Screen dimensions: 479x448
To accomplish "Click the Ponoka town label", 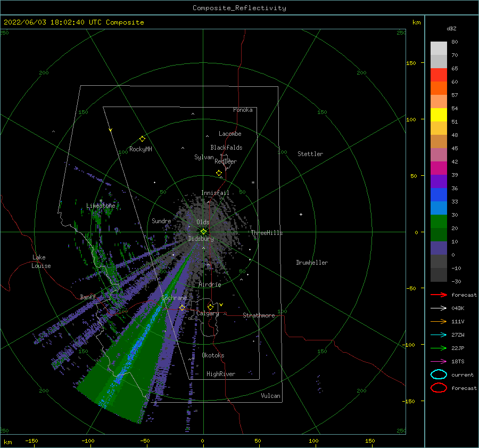I will point(243,110).
